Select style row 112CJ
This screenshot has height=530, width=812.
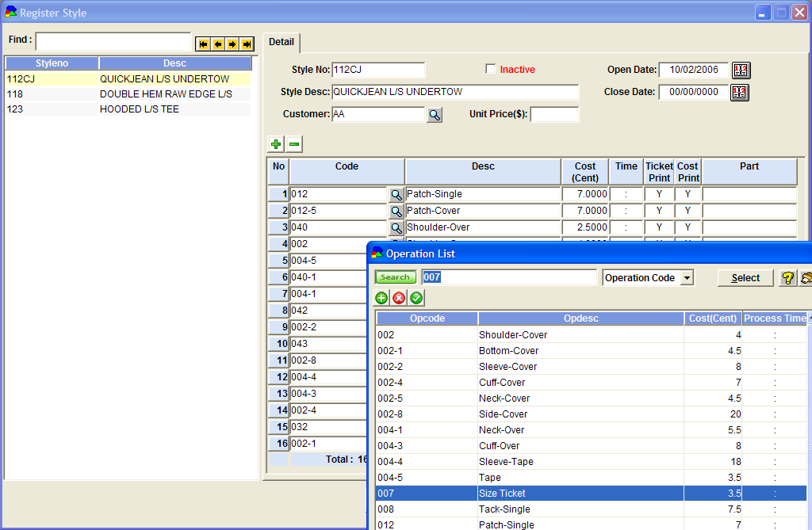tap(128, 79)
